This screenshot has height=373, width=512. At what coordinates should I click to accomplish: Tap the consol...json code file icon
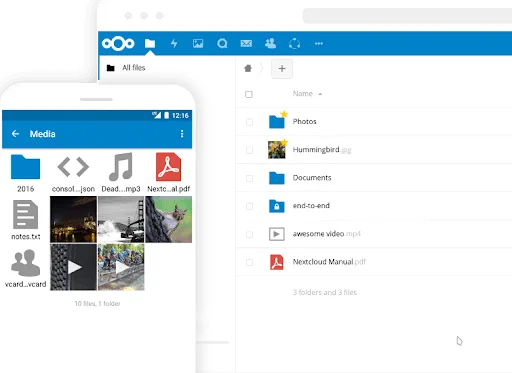click(73, 167)
